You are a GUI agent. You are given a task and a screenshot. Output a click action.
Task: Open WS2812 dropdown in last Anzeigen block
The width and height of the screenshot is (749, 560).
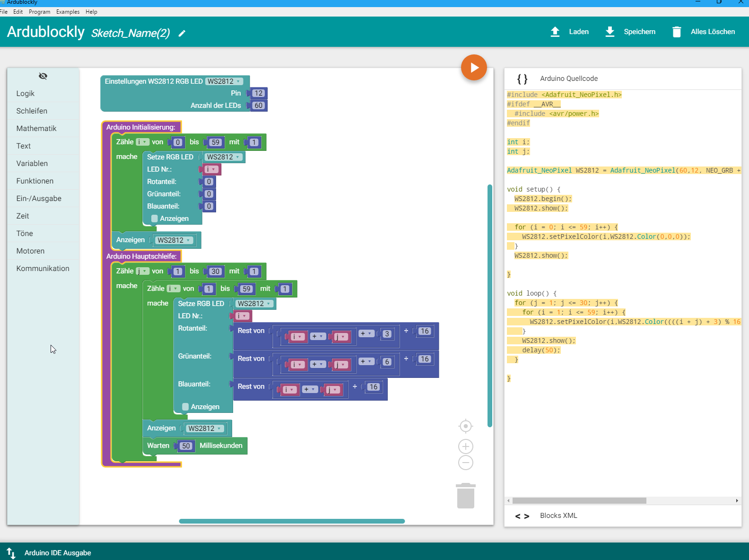coord(205,429)
